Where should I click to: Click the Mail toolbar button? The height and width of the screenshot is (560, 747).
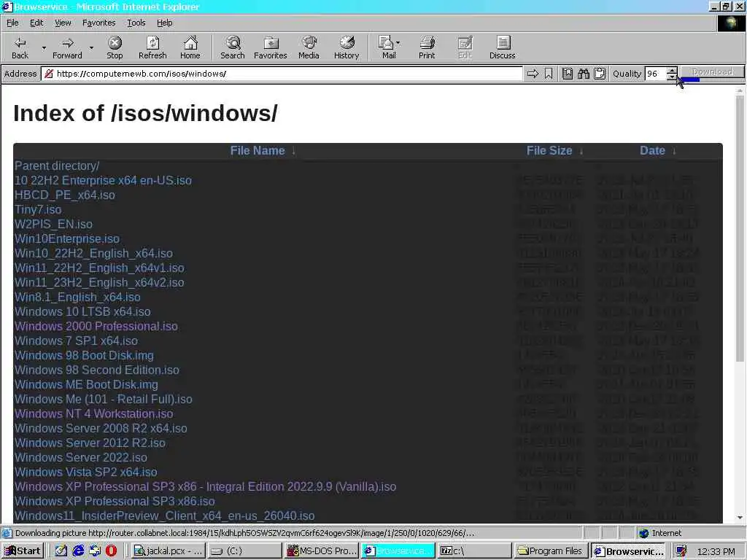(387, 47)
